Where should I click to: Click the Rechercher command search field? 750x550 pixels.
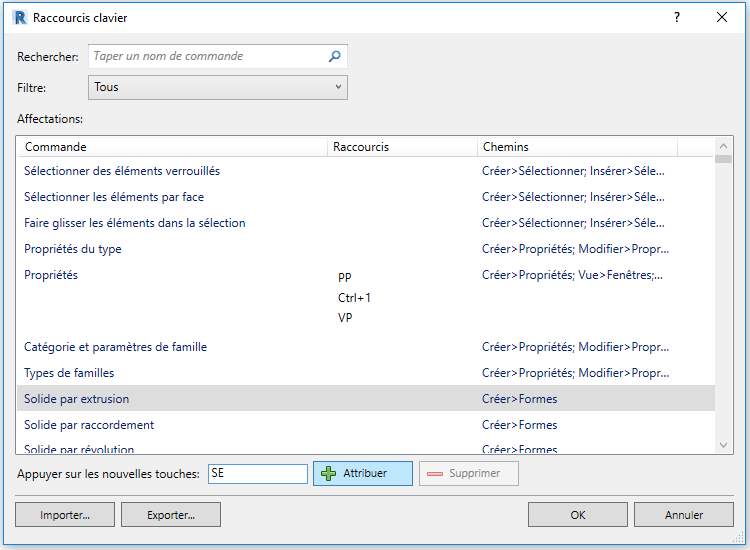coord(208,57)
